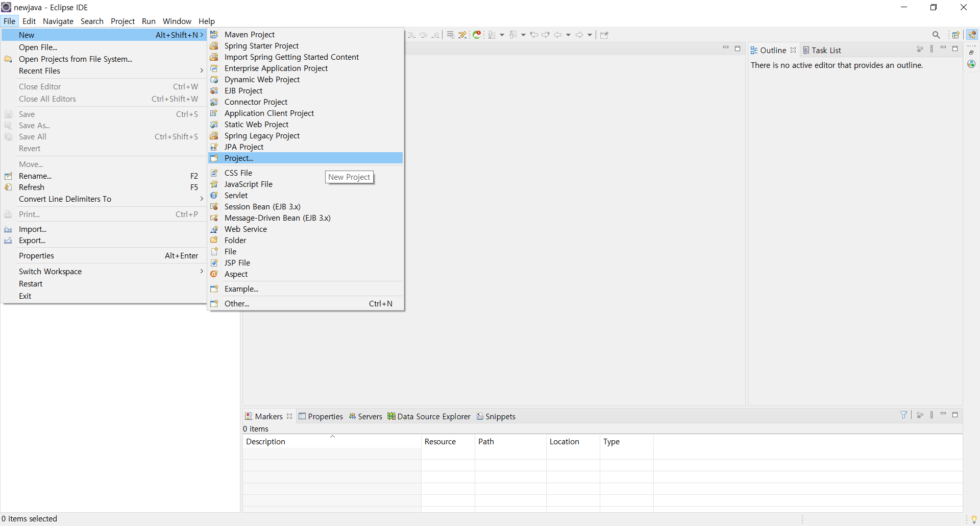The height and width of the screenshot is (526, 980).
Task: Open the Window menu
Action: point(177,21)
